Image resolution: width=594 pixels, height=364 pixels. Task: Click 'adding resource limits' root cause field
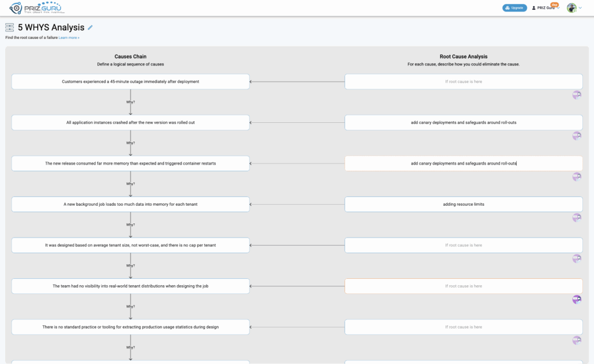click(x=463, y=205)
